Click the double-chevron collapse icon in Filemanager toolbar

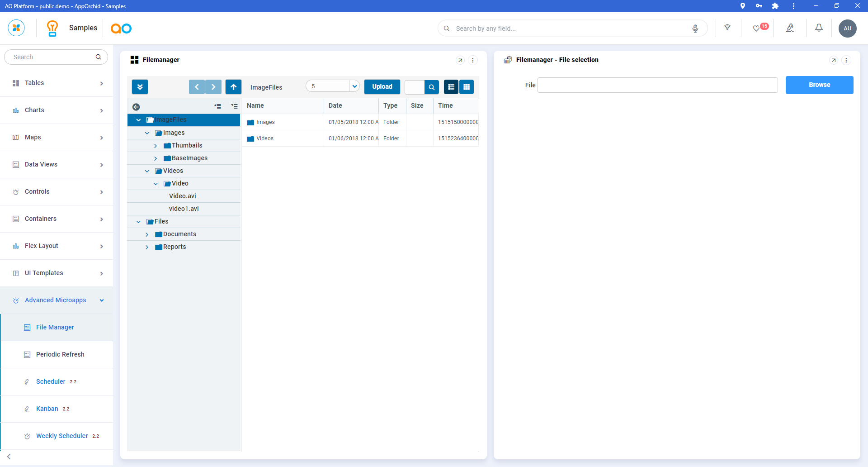140,87
